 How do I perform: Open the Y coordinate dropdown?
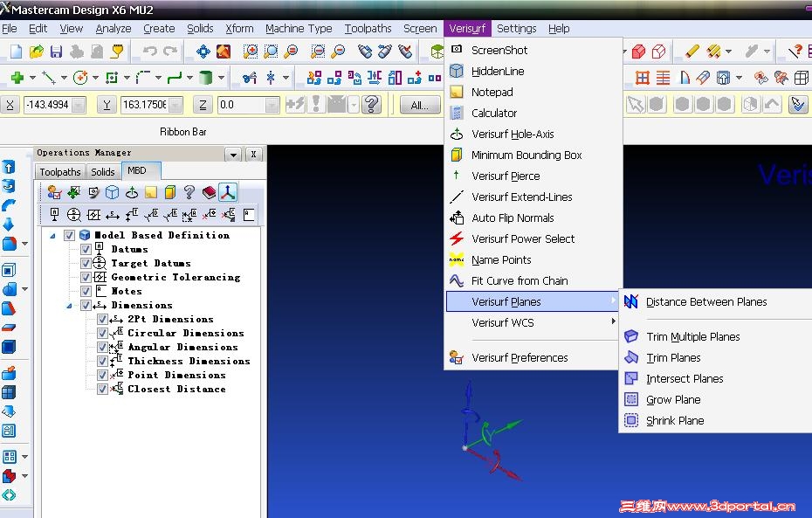[175, 105]
